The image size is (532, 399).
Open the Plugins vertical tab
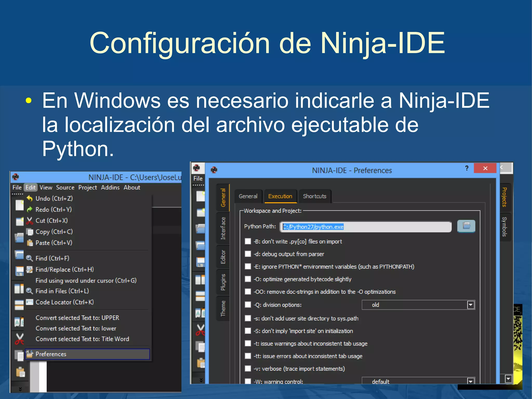coord(223,282)
